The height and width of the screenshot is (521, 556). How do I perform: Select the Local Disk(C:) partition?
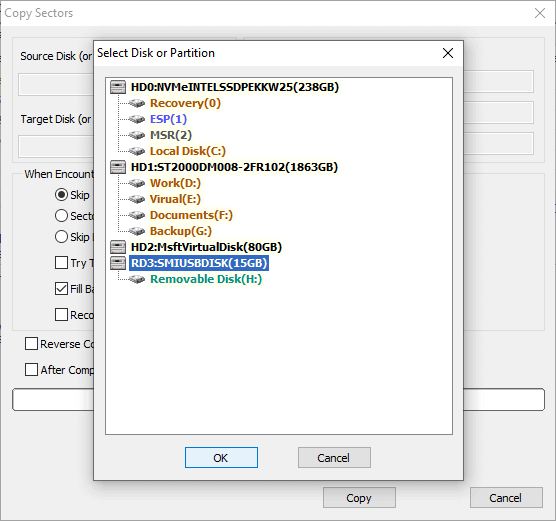coord(188,151)
